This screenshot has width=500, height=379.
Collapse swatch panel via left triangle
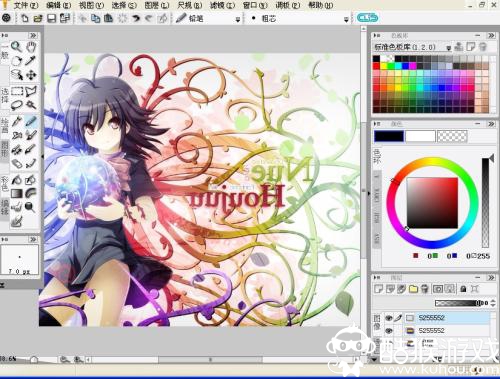377,35
